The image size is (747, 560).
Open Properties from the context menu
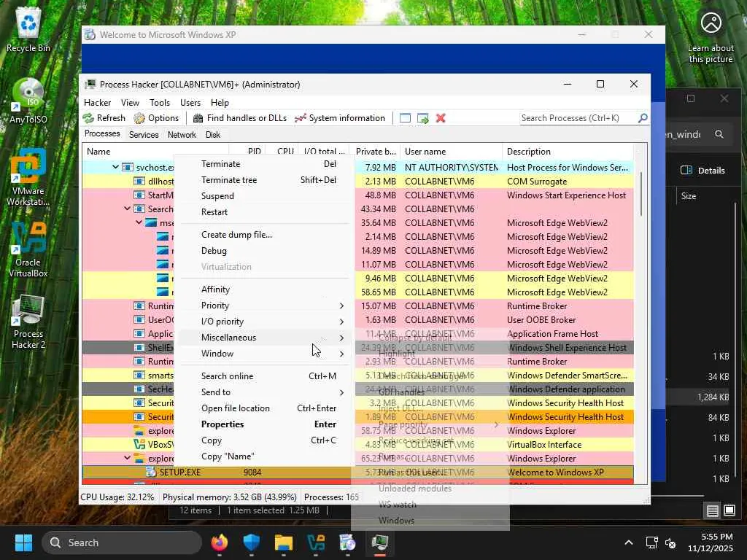263,424
